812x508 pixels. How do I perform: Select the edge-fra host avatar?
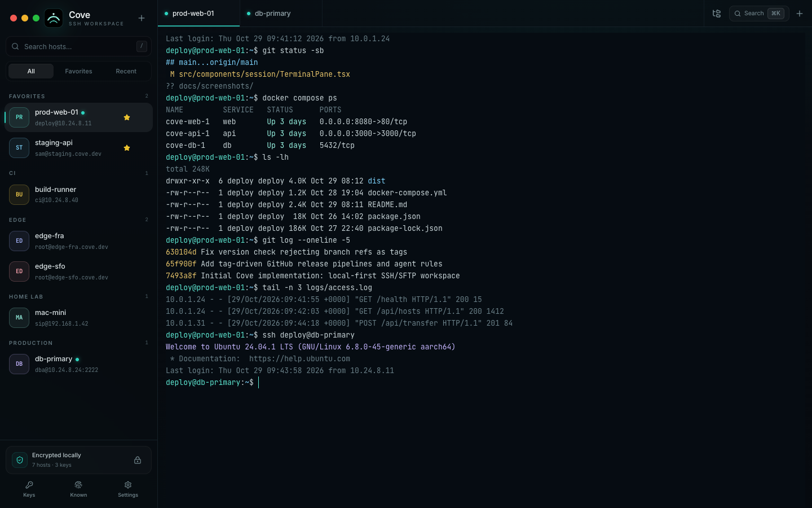(x=19, y=241)
